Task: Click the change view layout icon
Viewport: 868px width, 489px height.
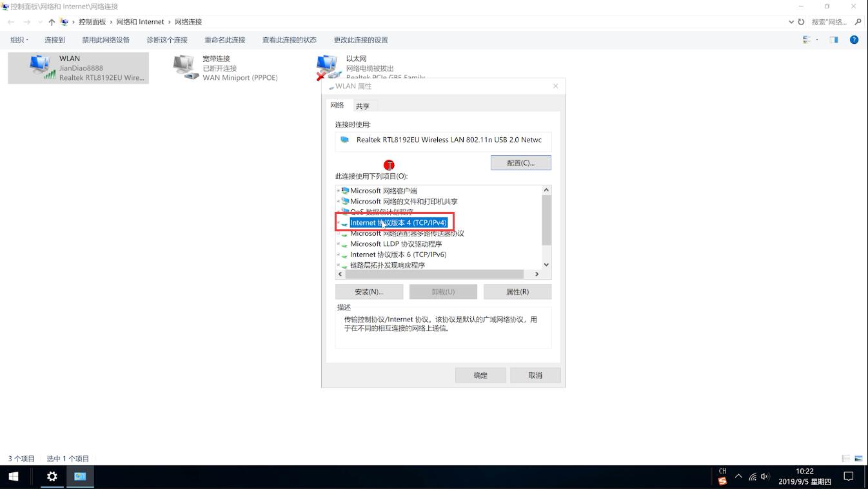Action: click(x=807, y=40)
